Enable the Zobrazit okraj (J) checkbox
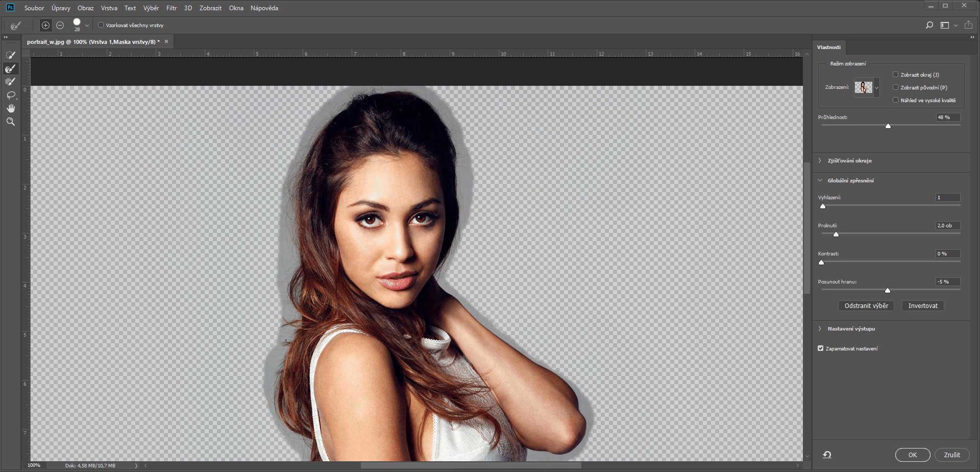The image size is (980, 472). click(895, 75)
